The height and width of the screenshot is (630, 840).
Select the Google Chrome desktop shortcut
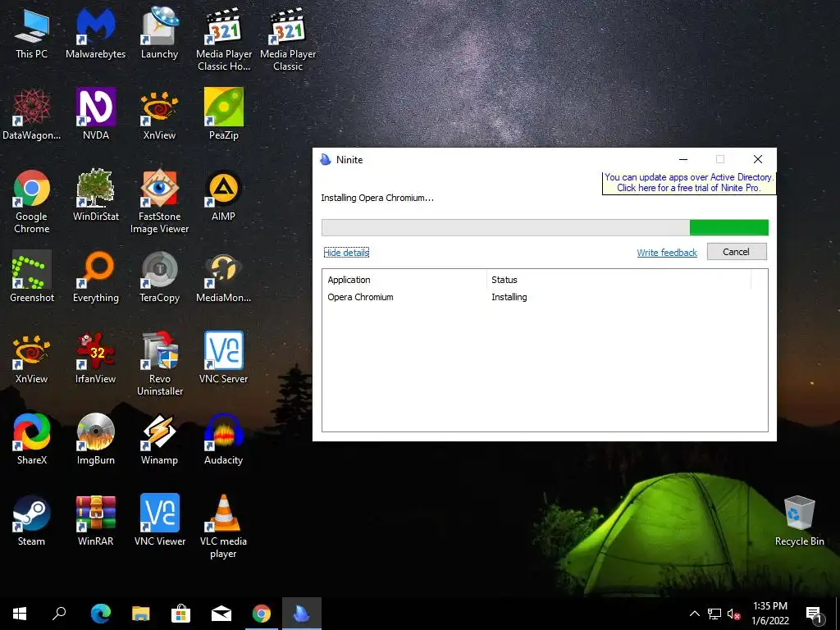pyautogui.click(x=32, y=202)
